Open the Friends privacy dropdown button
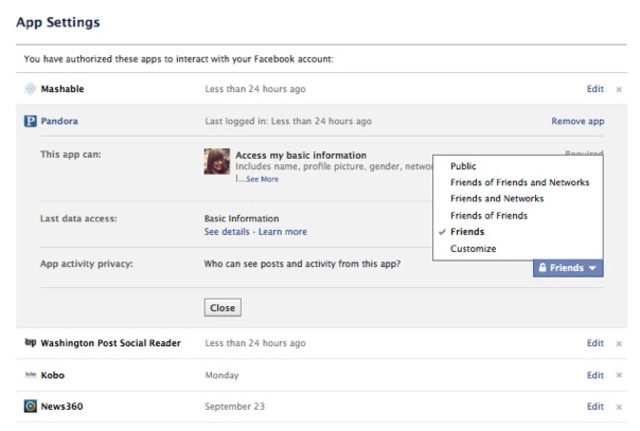Image resolution: width=640 pixels, height=431 pixels. pyautogui.click(x=568, y=268)
